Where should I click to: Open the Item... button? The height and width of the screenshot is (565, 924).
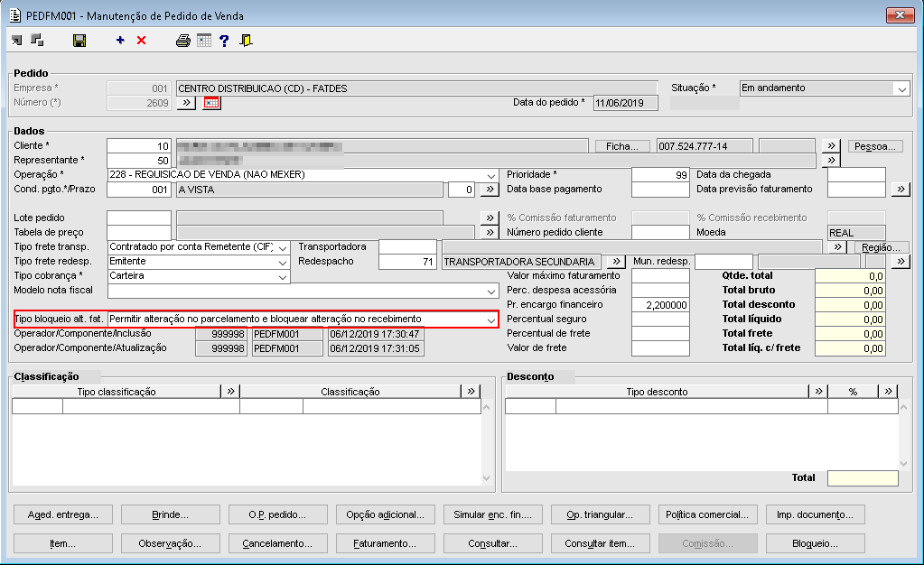[63, 543]
